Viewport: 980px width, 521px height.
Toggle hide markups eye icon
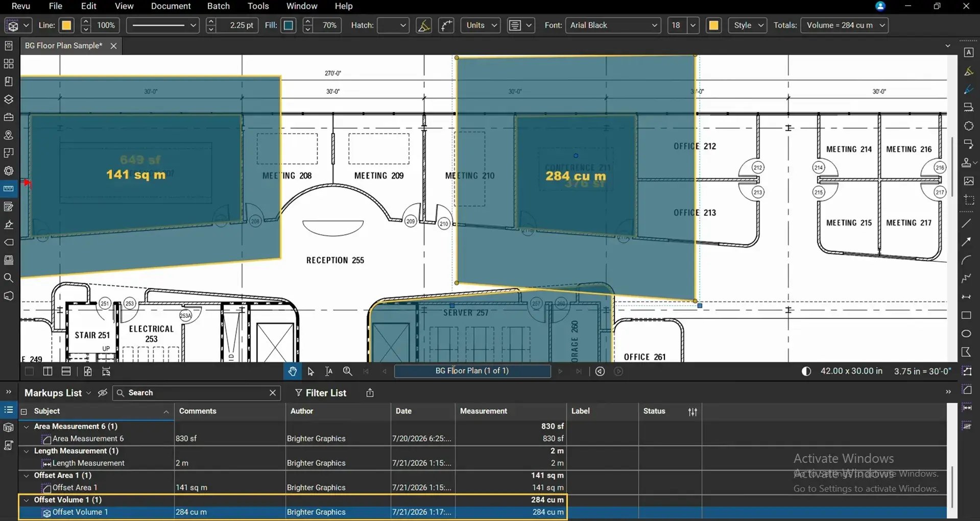(103, 393)
